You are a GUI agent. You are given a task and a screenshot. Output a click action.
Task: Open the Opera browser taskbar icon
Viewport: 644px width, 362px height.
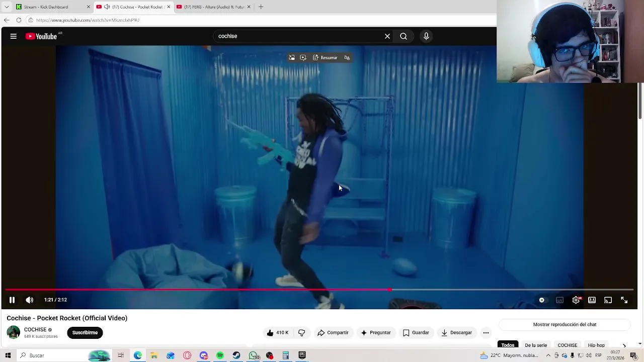(187, 355)
